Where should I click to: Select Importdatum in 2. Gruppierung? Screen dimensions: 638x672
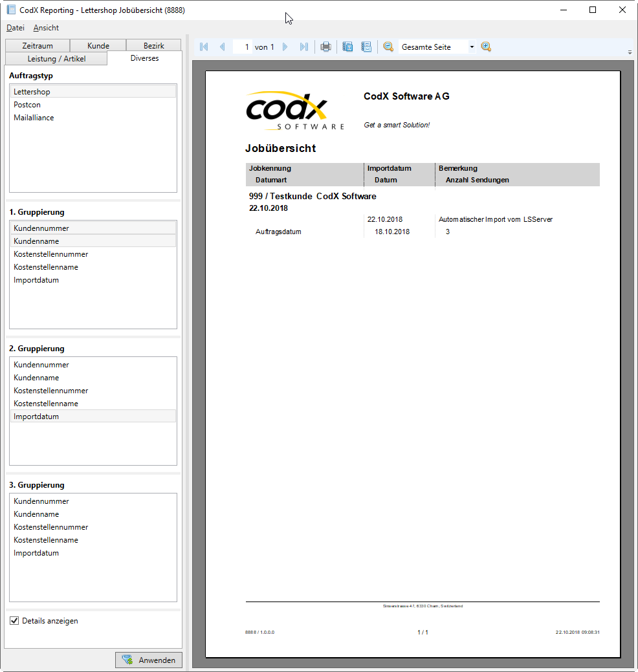[x=93, y=416]
